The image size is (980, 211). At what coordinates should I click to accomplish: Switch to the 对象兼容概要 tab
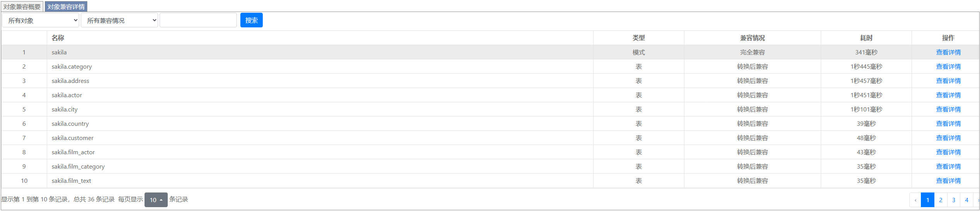pyautogui.click(x=22, y=7)
